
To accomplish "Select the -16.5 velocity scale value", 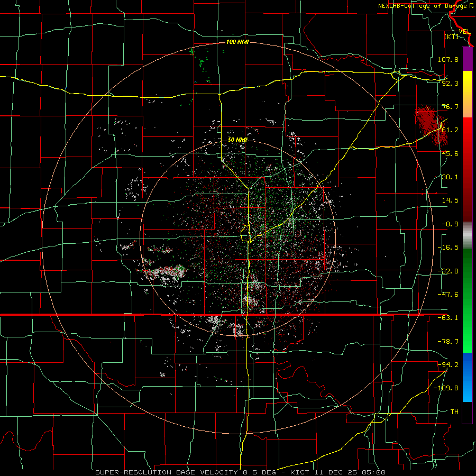I will point(448,248).
